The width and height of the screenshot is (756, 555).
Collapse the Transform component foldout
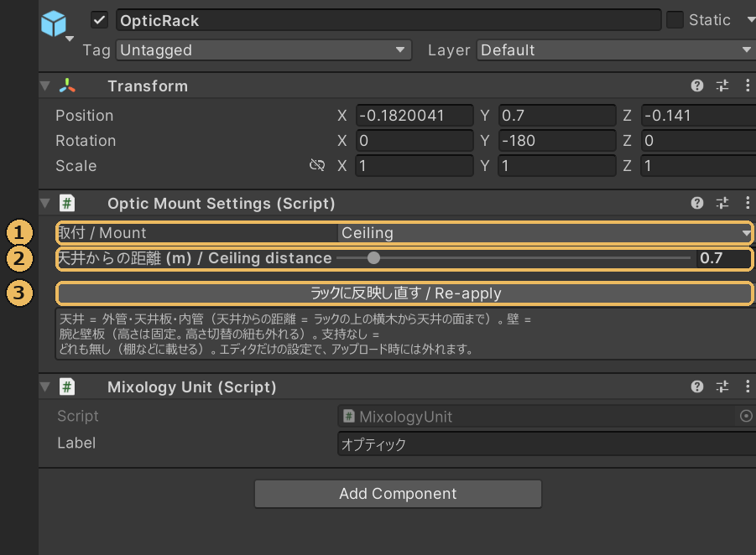click(x=44, y=86)
